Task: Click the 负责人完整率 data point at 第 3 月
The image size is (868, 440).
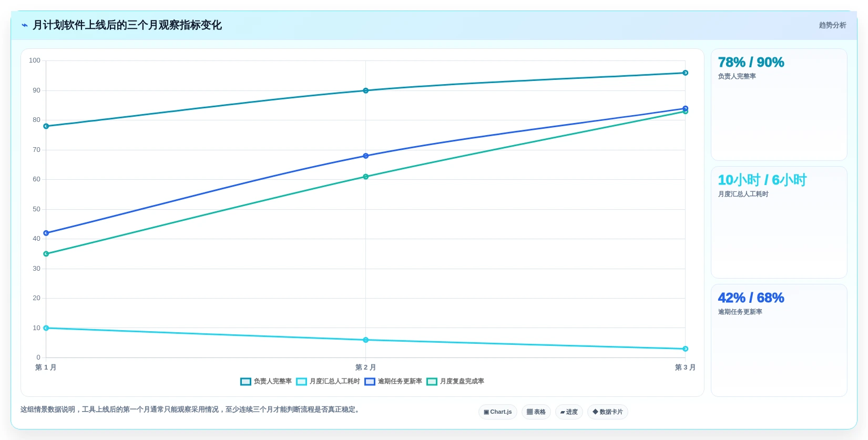Action: (x=685, y=73)
